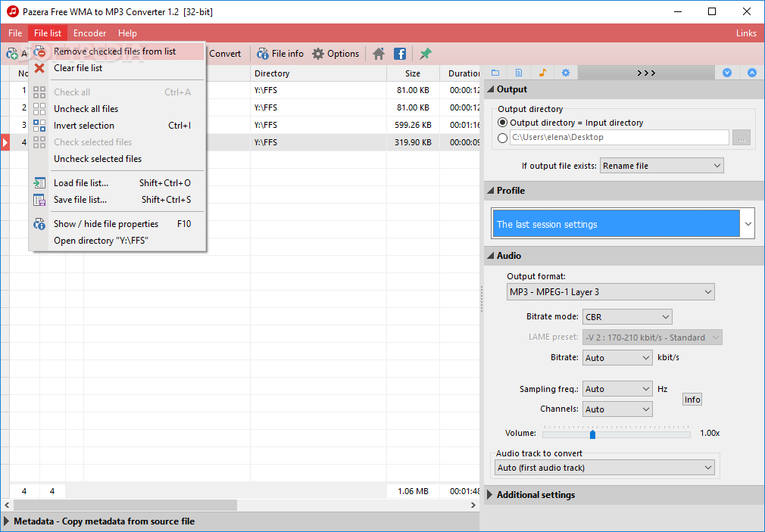Click Remove checked files from list
The width and height of the screenshot is (765, 532).
117,51
